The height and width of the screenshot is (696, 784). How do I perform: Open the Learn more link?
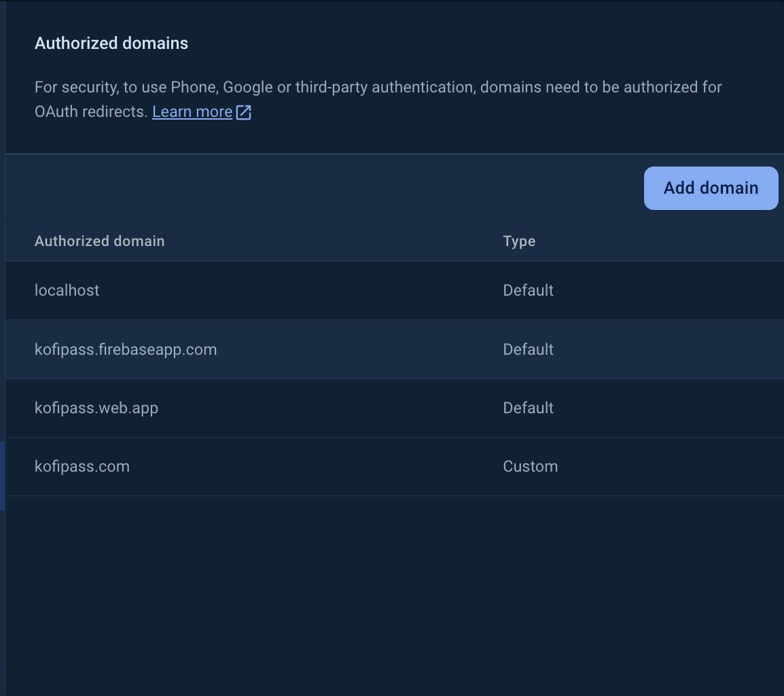click(x=192, y=111)
